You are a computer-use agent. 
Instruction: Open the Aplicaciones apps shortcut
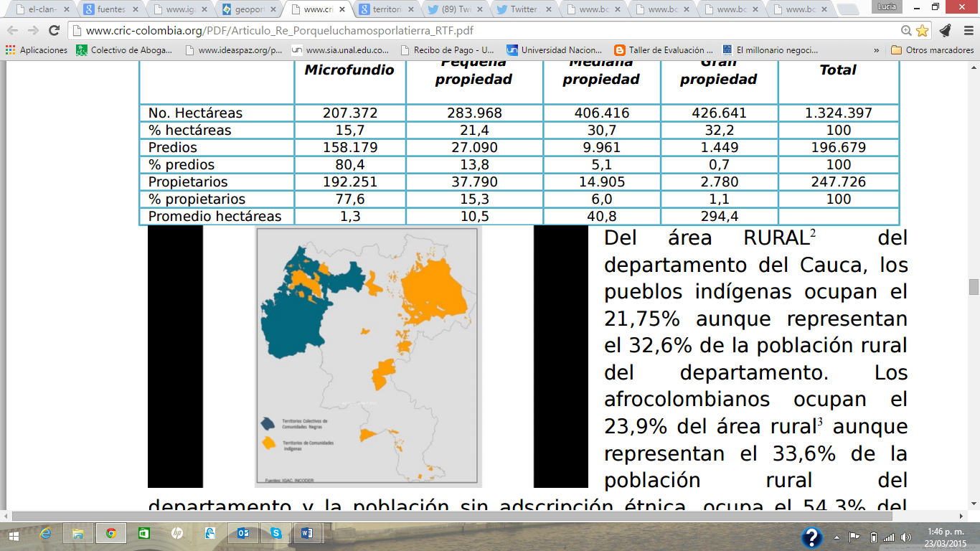pyautogui.click(x=36, y=50)
